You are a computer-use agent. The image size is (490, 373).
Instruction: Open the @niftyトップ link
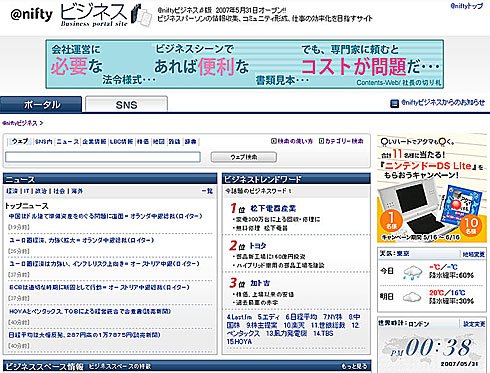tap(466, 6)
